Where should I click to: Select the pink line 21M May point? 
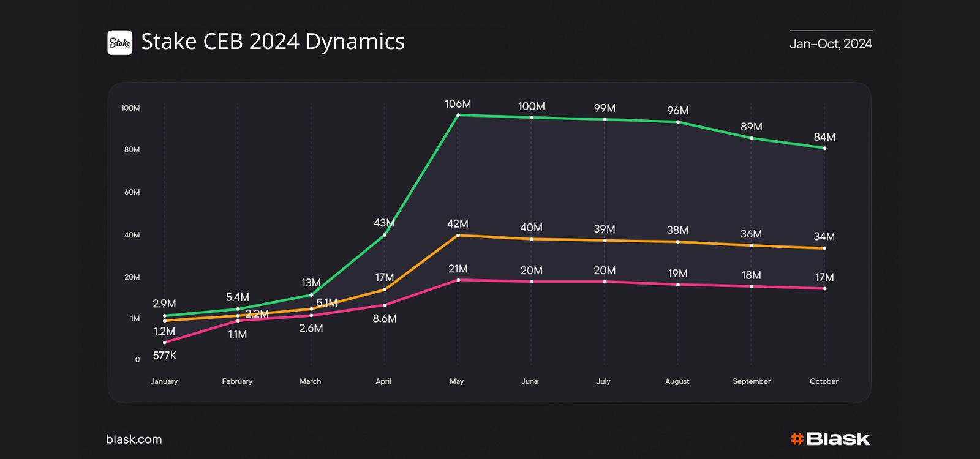click(x=458, y=280)
